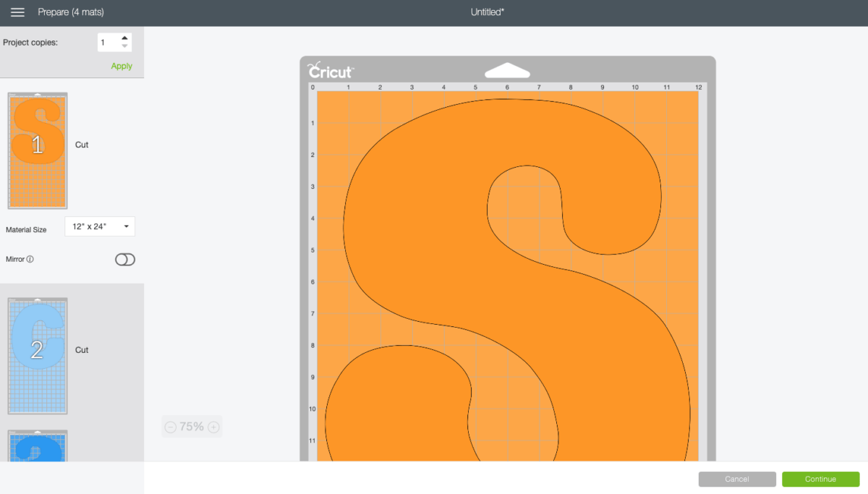The height and width of the screenshot is (494, 868).
Task: Select mat 1 orange S thumbnail
Action: click(x=38, y=150)
